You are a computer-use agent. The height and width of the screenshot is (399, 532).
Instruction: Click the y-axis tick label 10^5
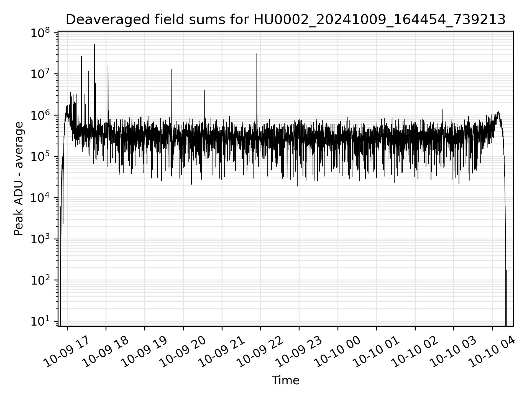(40, 157)
